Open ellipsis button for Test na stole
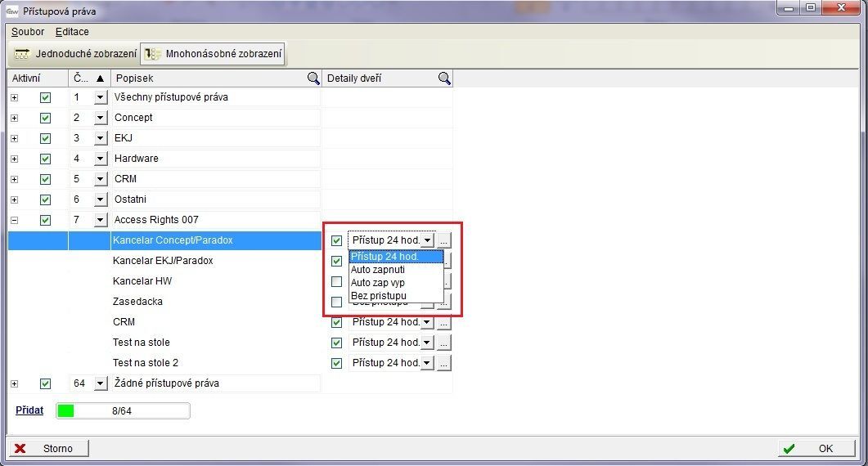868x466 pixels. (443, 343)
